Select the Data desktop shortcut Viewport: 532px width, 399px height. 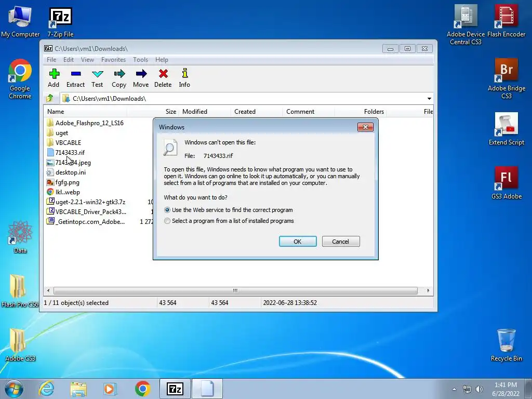20,237
